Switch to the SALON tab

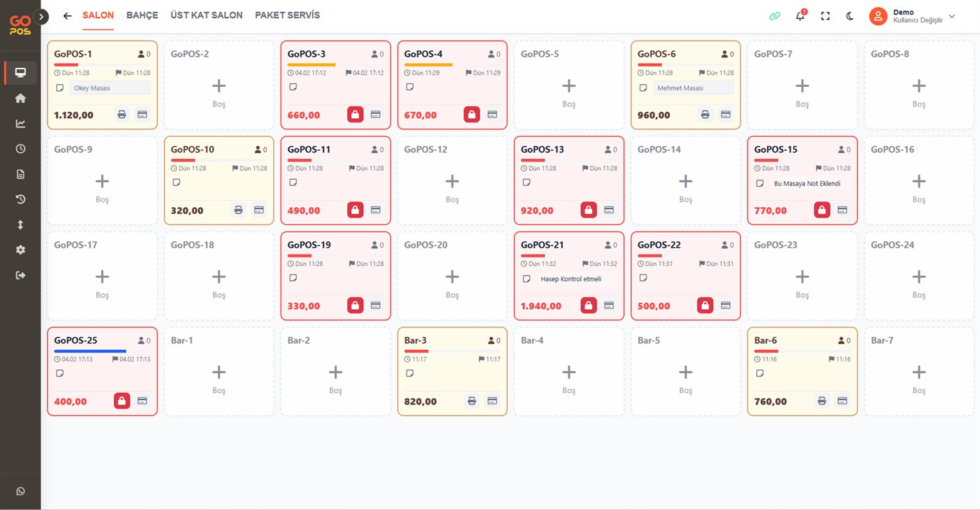98,15
